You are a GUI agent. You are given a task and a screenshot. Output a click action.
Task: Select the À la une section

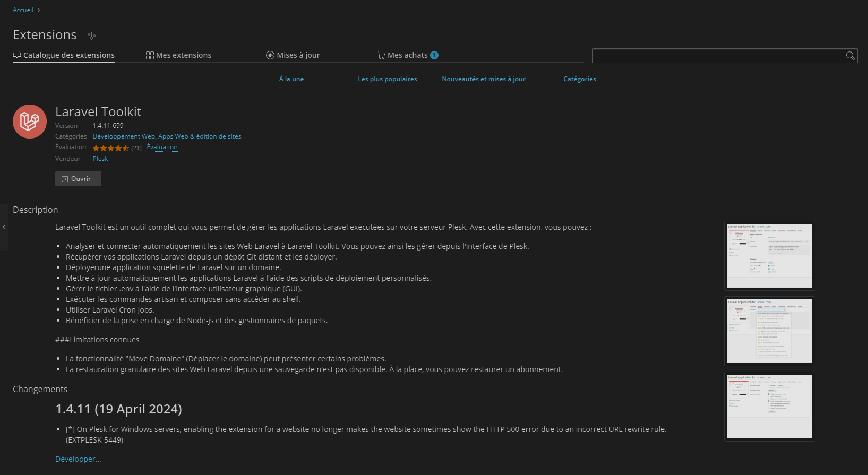(291, 79)
